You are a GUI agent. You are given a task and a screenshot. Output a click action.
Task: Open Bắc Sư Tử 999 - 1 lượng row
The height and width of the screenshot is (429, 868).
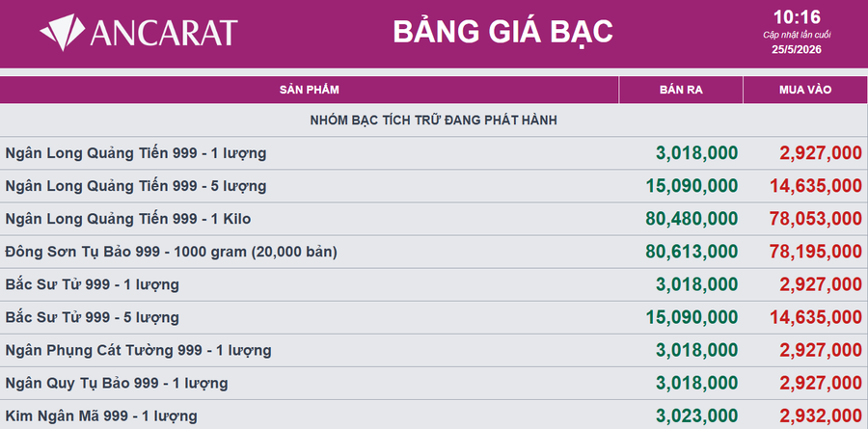pos(433,285)
